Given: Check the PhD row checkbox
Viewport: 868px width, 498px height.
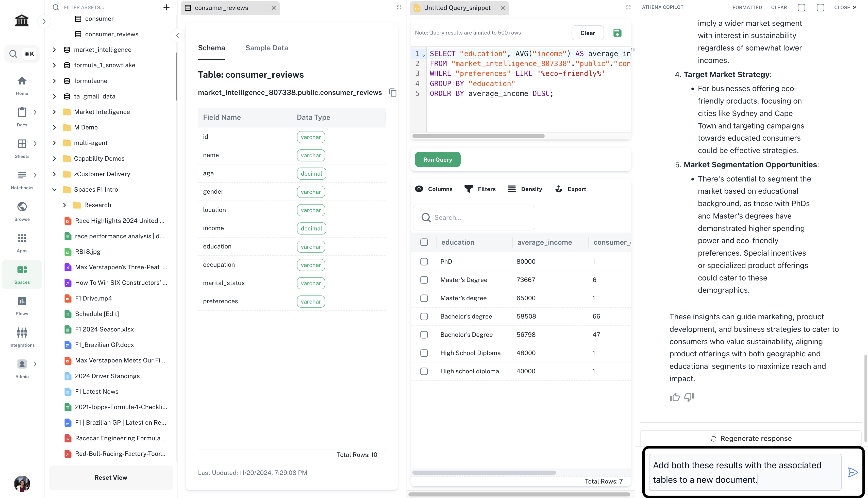Looking at the screenshot, I should [x=424, y=262].
